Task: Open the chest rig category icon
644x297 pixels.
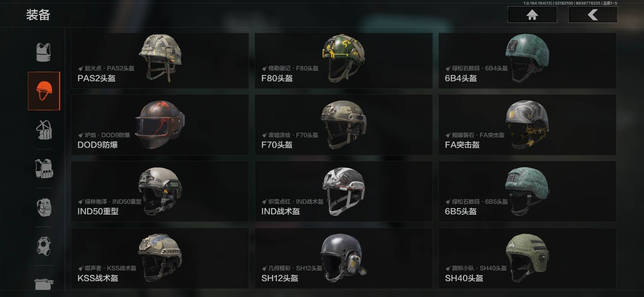Action: (x=44, y=130)
